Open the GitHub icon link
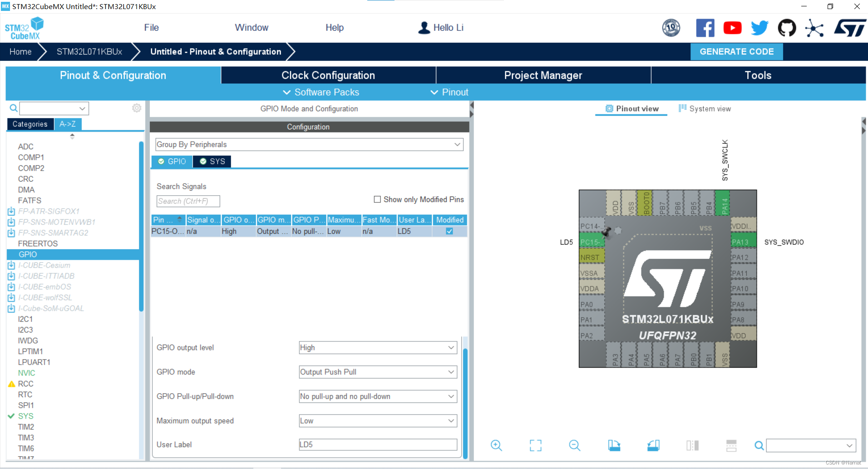This screenshot has width=868, height=469. 787,28
